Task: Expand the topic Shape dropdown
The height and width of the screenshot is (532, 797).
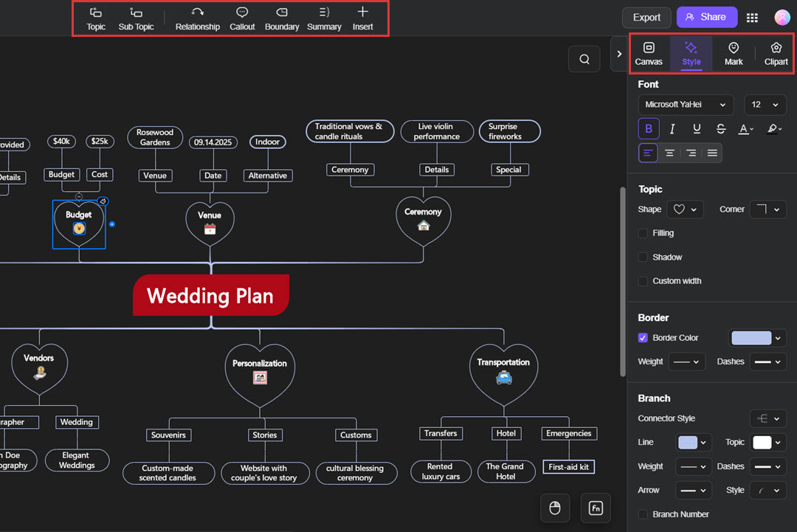Action: [685, 209]
